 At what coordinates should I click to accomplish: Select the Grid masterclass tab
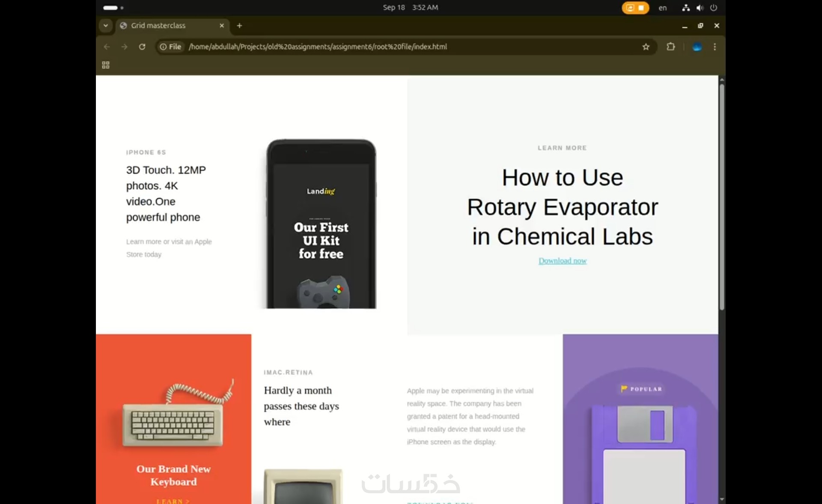click(158, 26)
